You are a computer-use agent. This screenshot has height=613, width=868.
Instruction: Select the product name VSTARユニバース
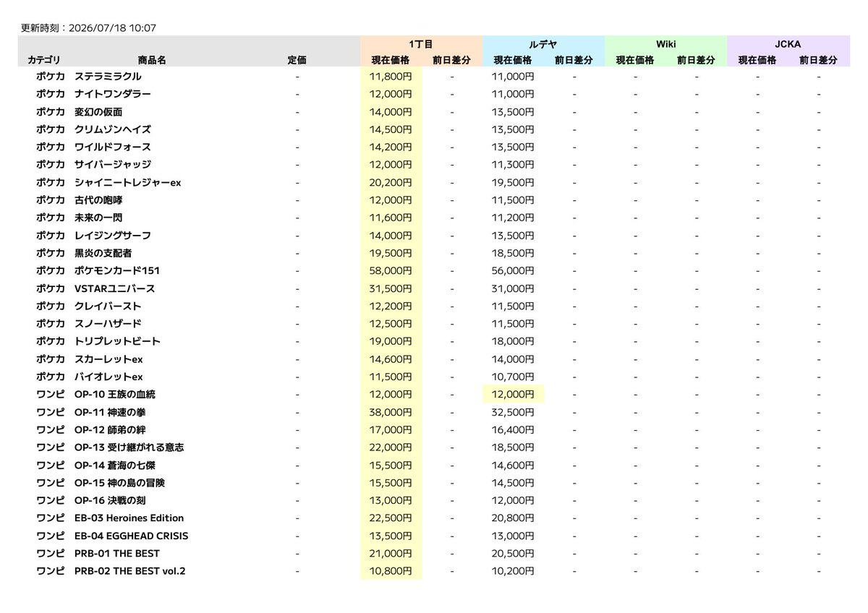coord(114,288)
